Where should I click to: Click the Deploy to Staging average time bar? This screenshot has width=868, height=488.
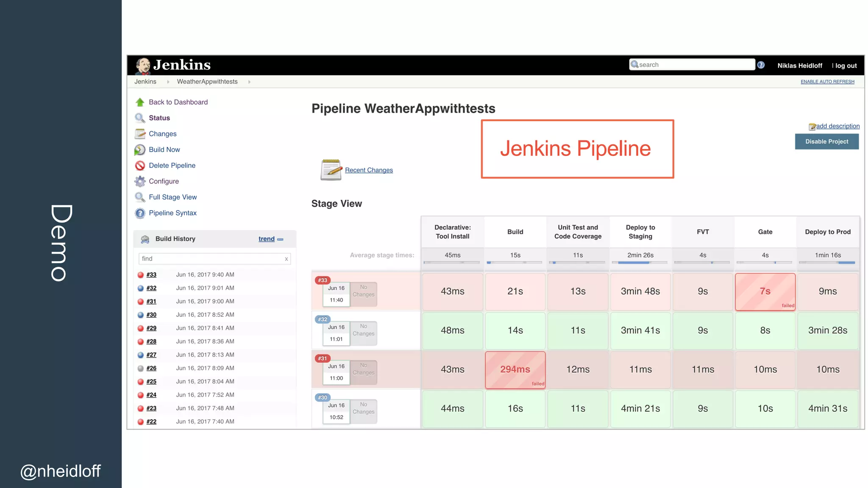640,263
